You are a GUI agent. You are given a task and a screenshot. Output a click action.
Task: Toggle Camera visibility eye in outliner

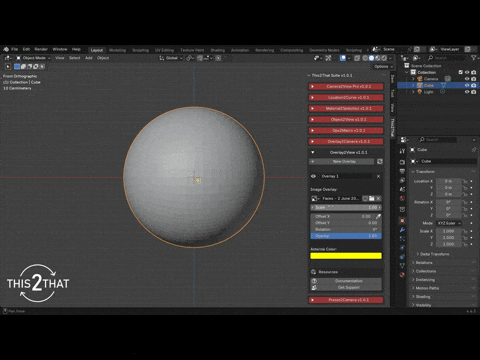coord(467,79)
